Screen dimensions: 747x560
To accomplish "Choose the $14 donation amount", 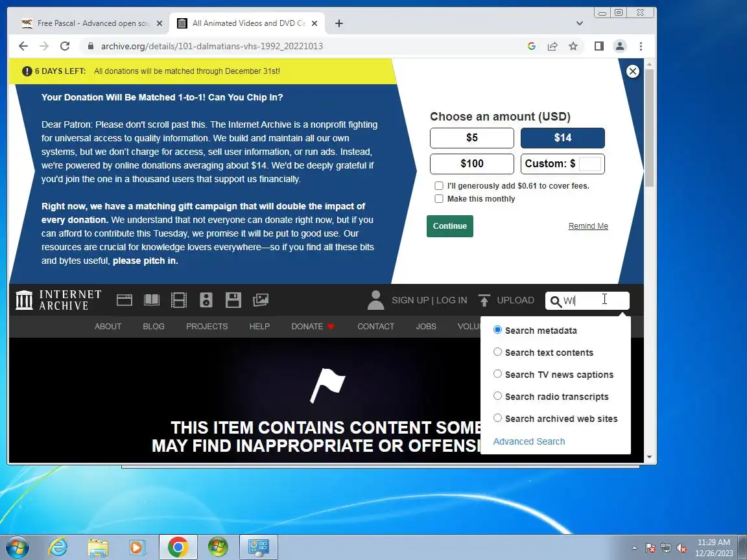I will (563, 137).
